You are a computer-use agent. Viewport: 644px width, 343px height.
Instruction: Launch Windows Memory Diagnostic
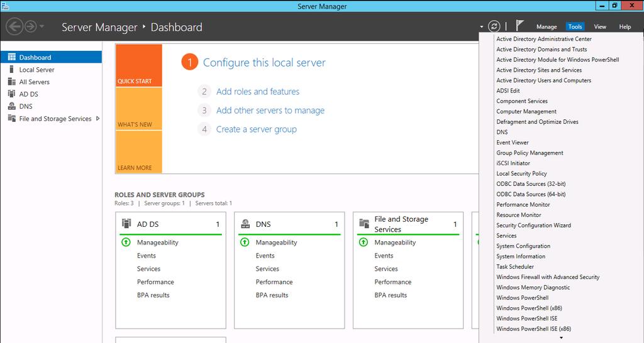533,287
